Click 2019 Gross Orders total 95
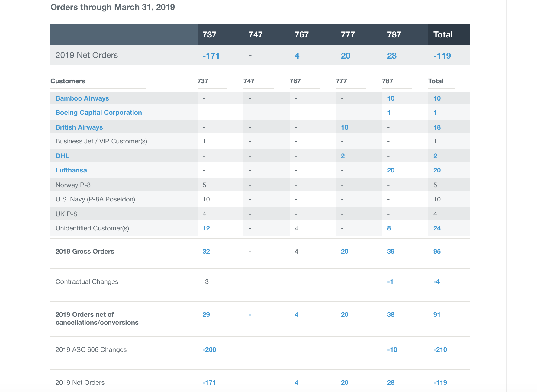The height and width of the screenshot is (392, 537). coord(437,252)
